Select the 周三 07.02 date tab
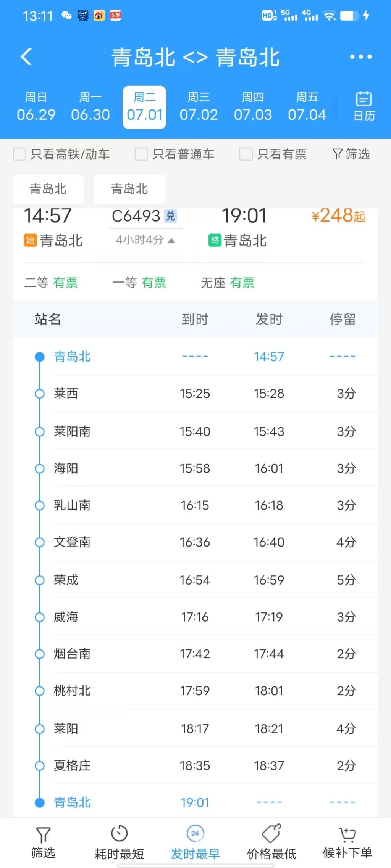The height and width of the screenshot is (868, 391). tap(199, 107)
